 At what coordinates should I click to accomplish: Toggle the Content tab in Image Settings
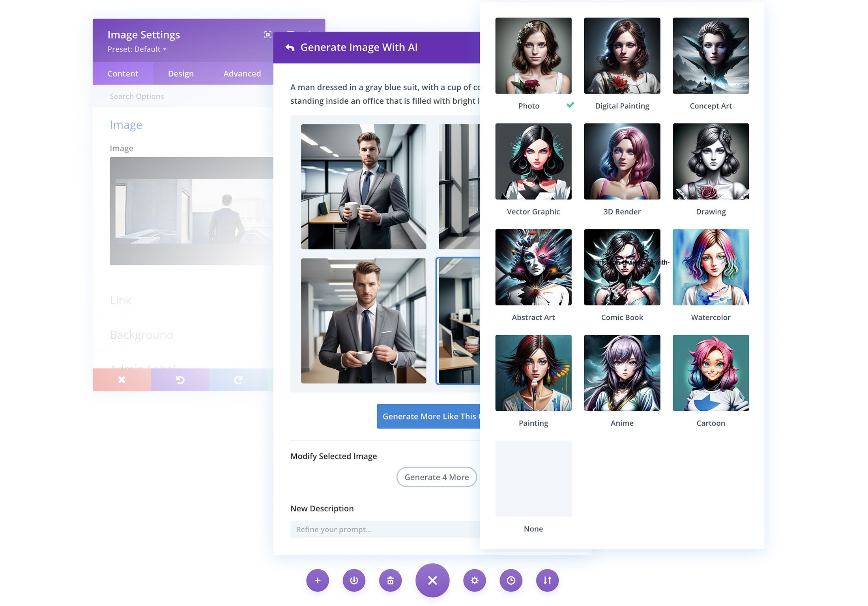[x=123, y=73]
